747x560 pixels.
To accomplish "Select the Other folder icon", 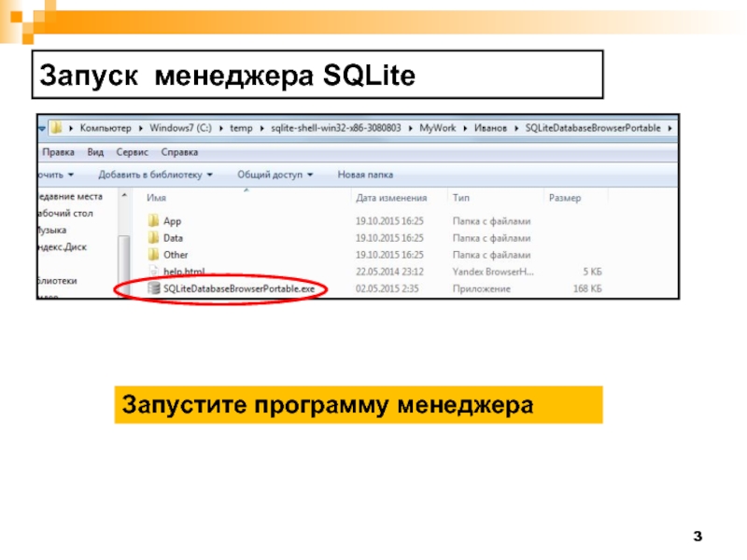I will (154, 255).
